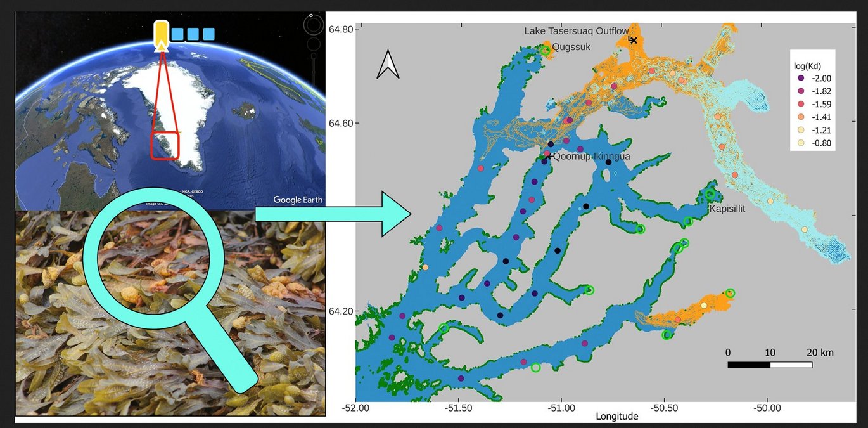Click the Qugssuk location label
The height and width of the screenshot is (428, 868).
click(571, 47)
